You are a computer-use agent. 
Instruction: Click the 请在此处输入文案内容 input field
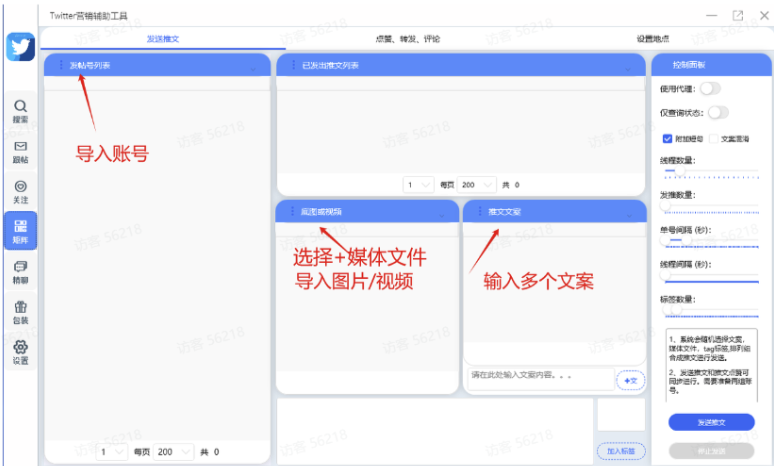pyautogui.click(x=541, y=379)
